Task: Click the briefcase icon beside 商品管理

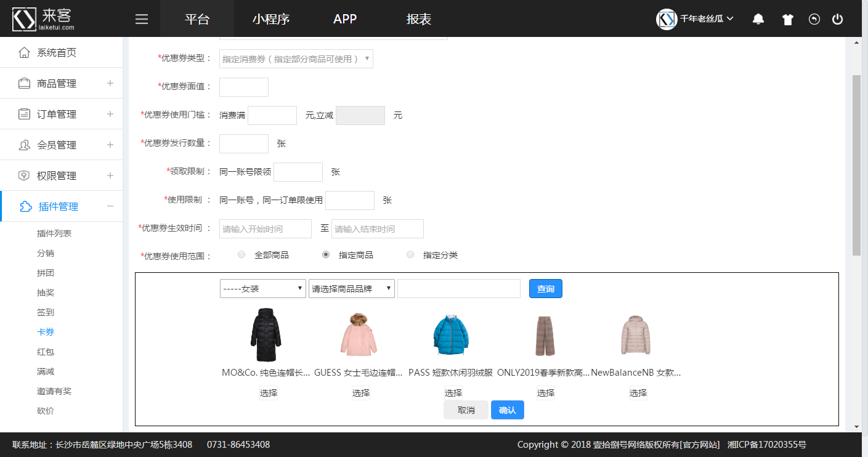Action: pyautogui.click(x=24, y=83)
